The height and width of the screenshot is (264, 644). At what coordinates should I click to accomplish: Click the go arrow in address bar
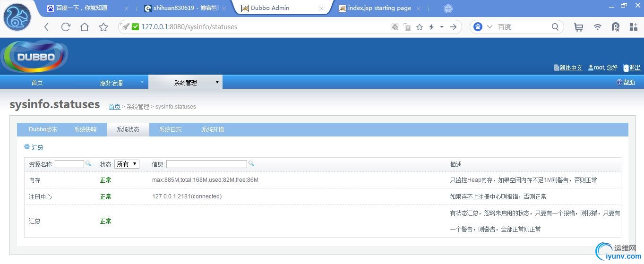click(453, 27)
